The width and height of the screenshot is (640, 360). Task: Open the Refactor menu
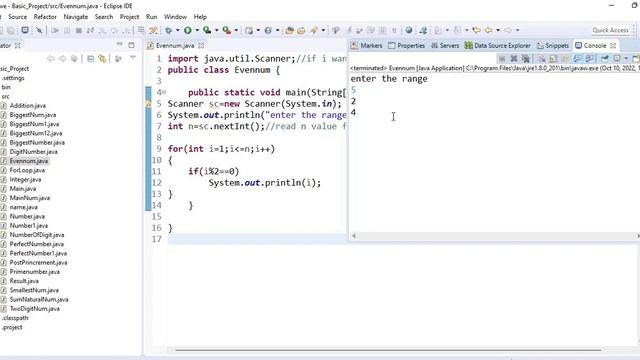pos(45,17)
